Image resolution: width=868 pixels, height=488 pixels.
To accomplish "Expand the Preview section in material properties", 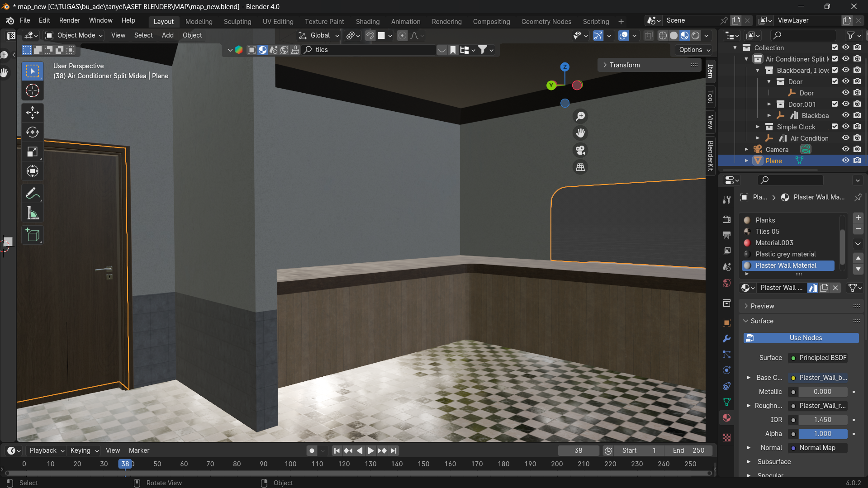I will (x=762, y=306).
